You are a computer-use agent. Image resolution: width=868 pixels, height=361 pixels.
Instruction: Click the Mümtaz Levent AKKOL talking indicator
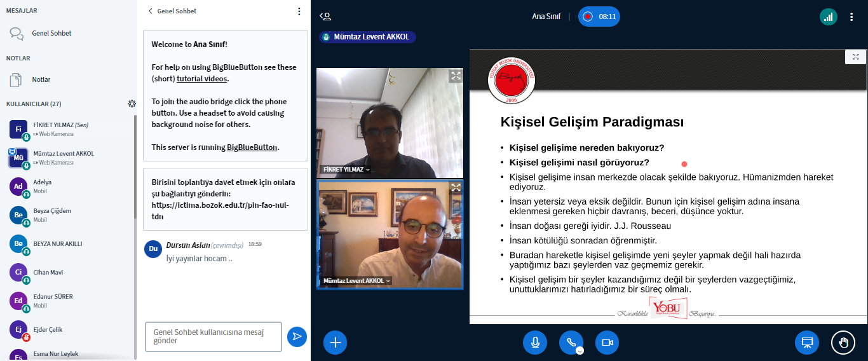tap(367, 37)
